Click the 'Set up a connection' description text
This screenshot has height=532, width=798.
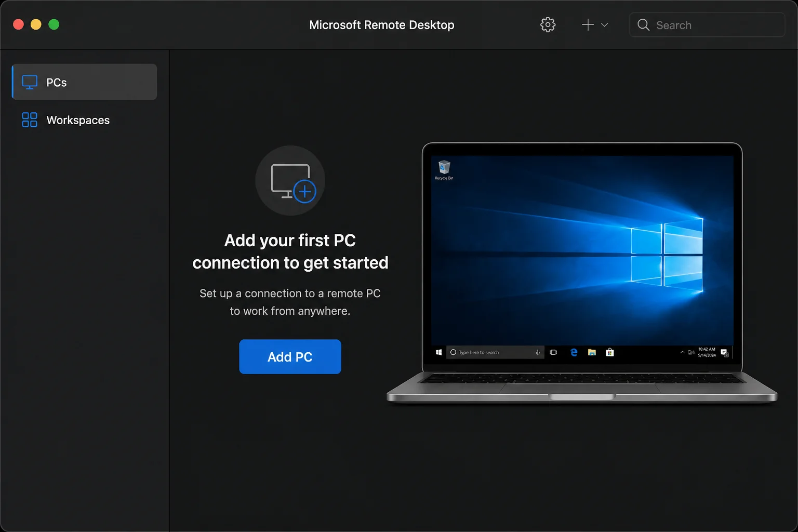290,302
